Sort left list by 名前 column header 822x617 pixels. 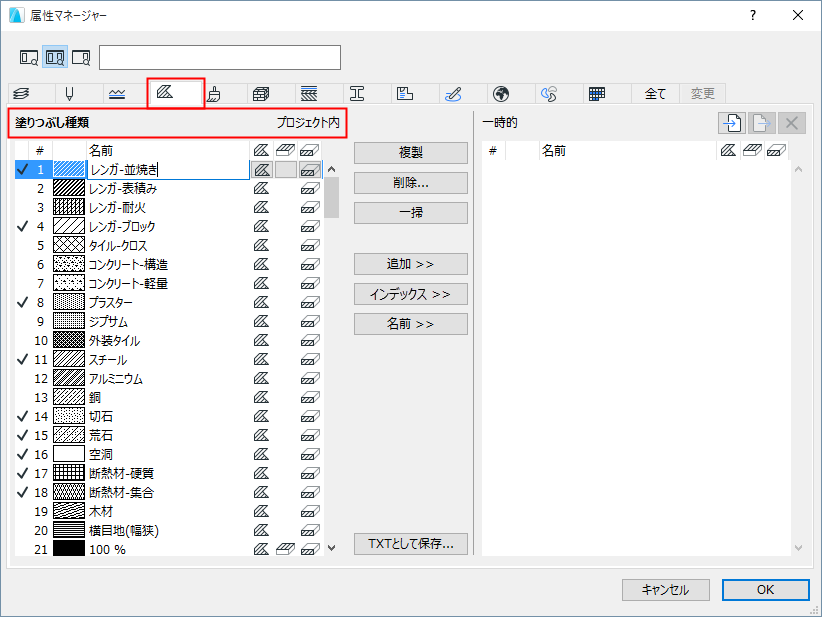(168, 151)
